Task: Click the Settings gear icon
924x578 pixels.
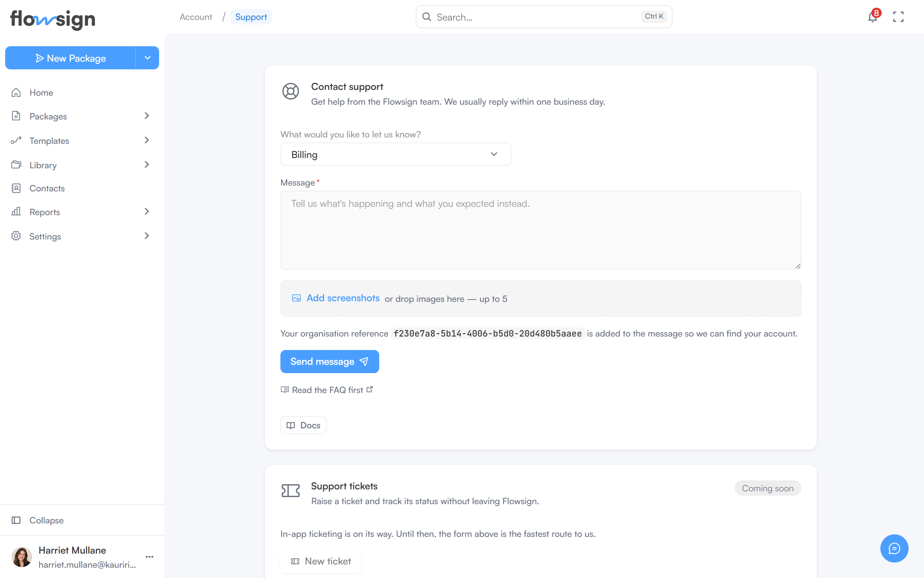Action: click(x=16, y=236)
